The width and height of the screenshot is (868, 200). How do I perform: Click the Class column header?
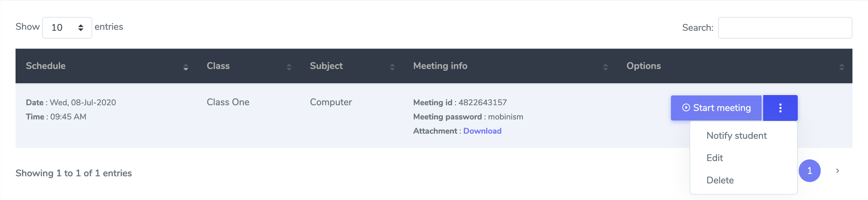(218, 66)
